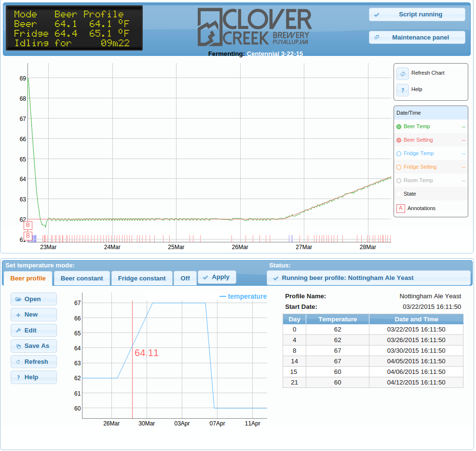
Task: Click the Centennial 3-22-15 beer name link
Action: [275, 54]
